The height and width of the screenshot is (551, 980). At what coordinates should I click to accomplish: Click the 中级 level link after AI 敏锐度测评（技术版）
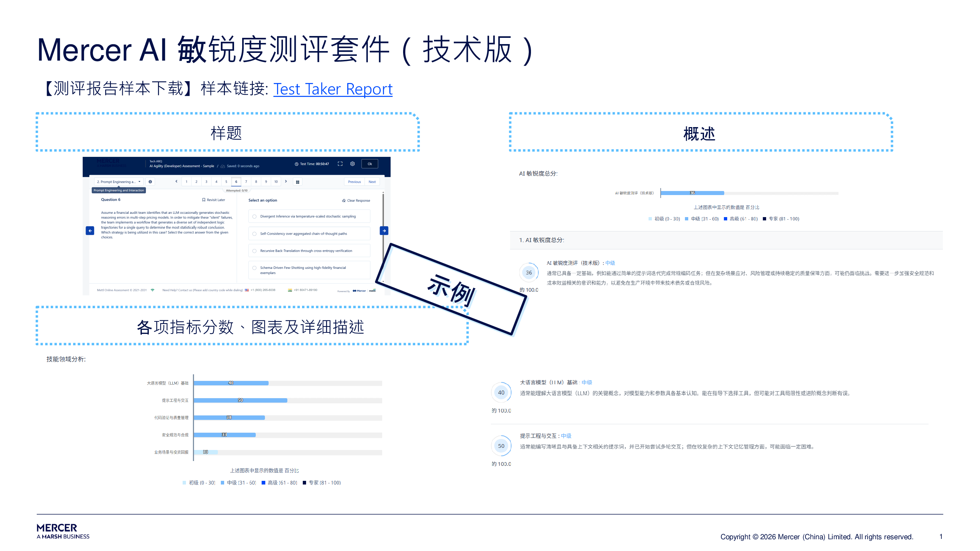click(610, 263)
